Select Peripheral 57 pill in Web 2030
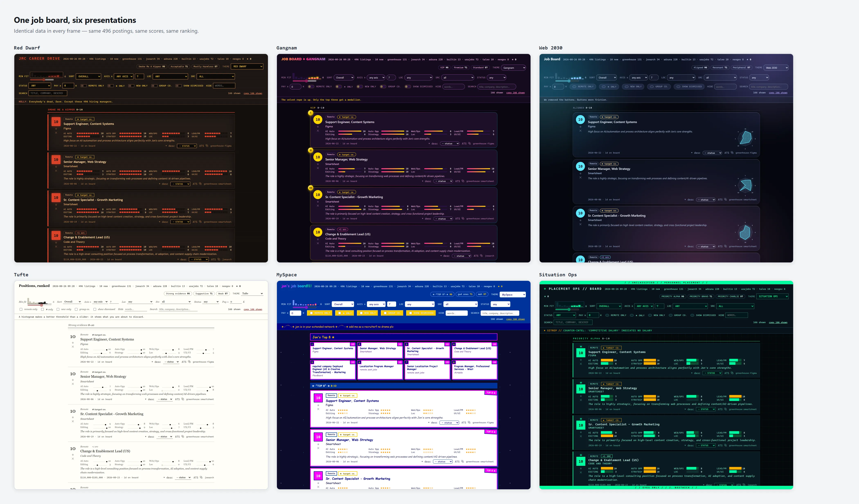Viewport: 859px width, 504px height. click(x=741, y=67)
